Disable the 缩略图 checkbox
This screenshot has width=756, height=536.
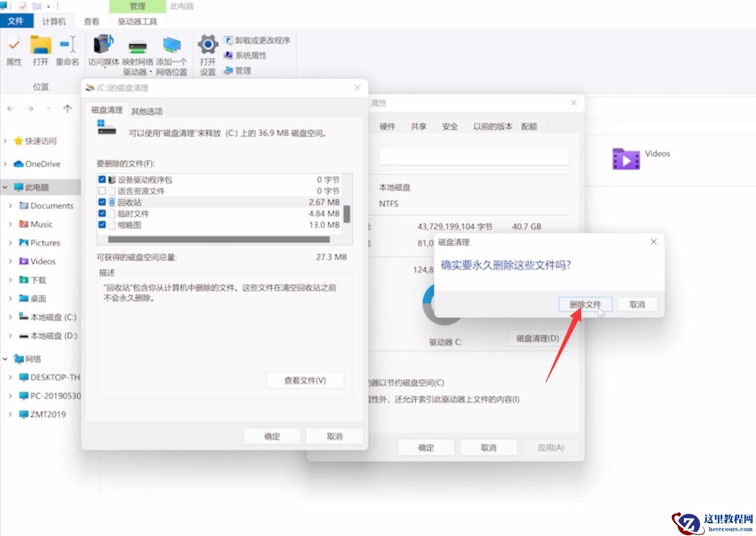[102, 225]
